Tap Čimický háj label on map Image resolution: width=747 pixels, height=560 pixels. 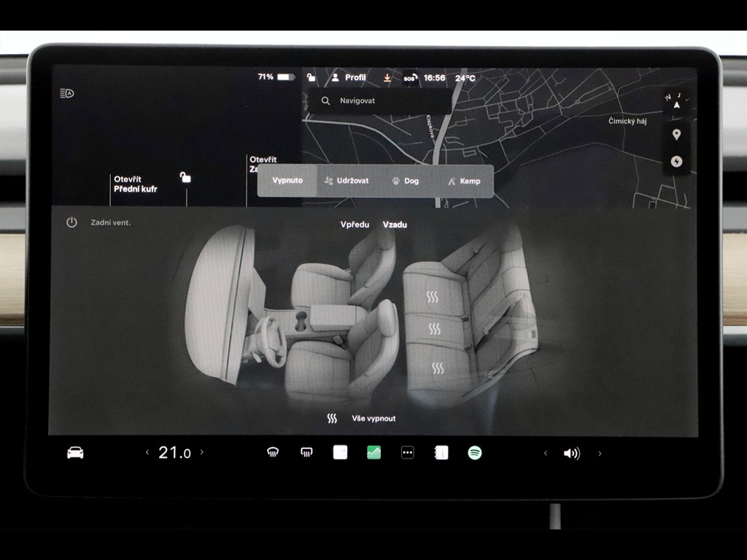coord(627,121)
